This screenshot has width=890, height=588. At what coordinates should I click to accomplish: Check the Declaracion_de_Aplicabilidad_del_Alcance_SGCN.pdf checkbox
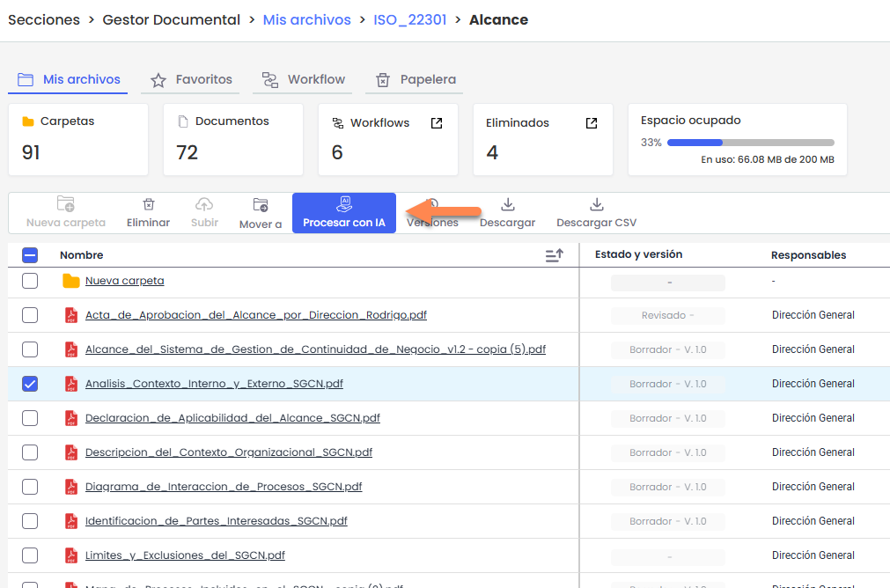tap(30, 418)
